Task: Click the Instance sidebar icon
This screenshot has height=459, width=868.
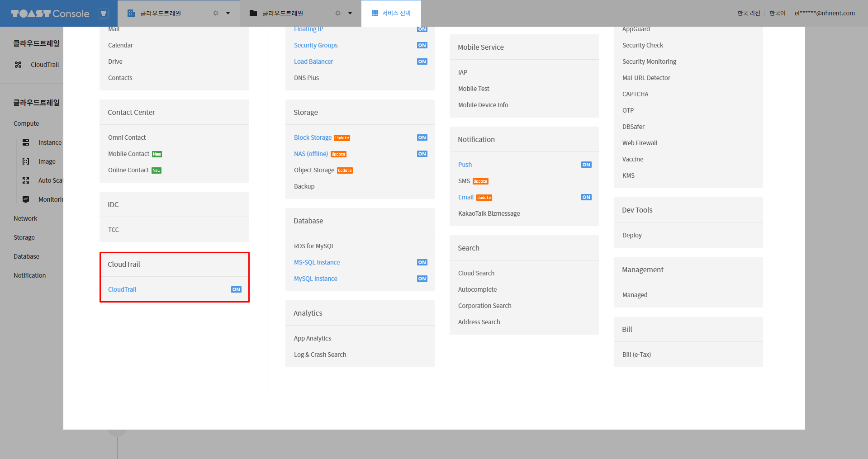Action: [x=26, y=142]
